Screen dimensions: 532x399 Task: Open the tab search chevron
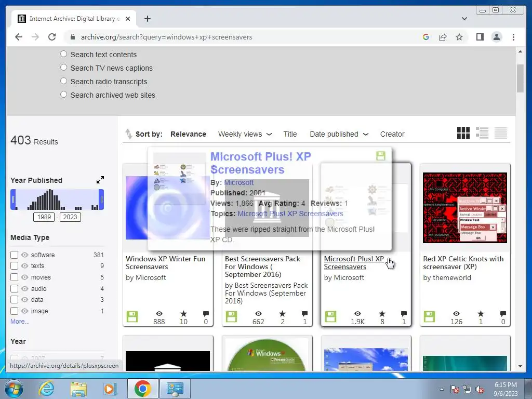click(464, 19)
